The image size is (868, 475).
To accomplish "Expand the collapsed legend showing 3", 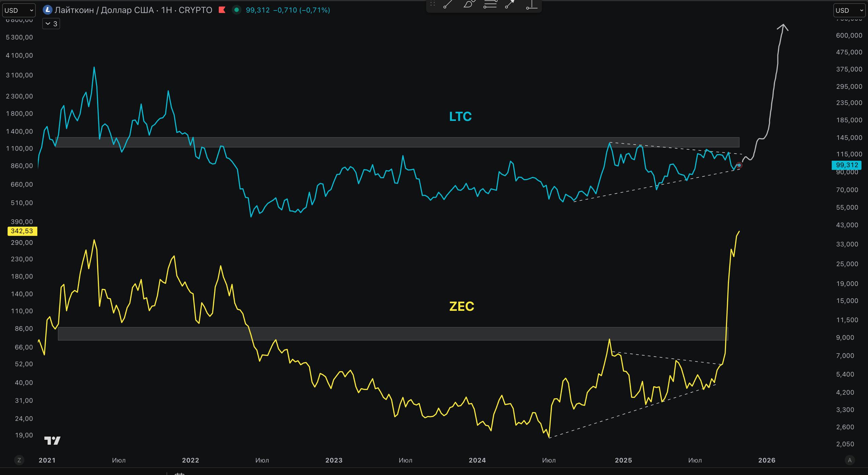I will pos(51,24).
